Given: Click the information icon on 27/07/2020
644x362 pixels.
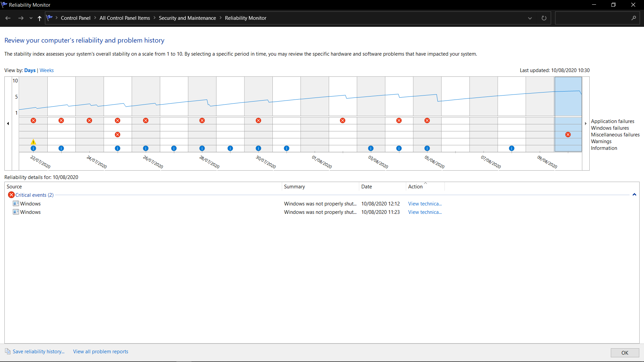Looking at the screenshot, I should click(x=174, y=148).
